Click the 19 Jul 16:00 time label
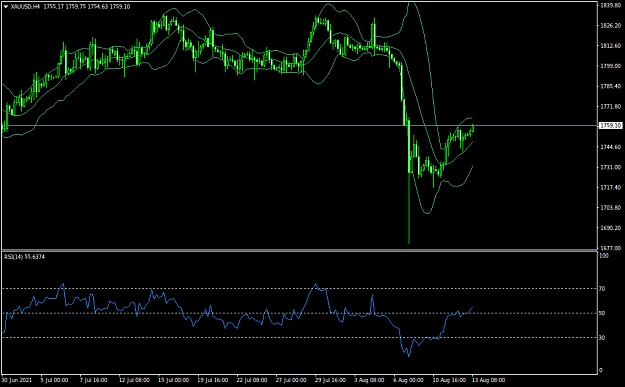Viewport: 625px width, 387px height. click(x=212, y=380)
